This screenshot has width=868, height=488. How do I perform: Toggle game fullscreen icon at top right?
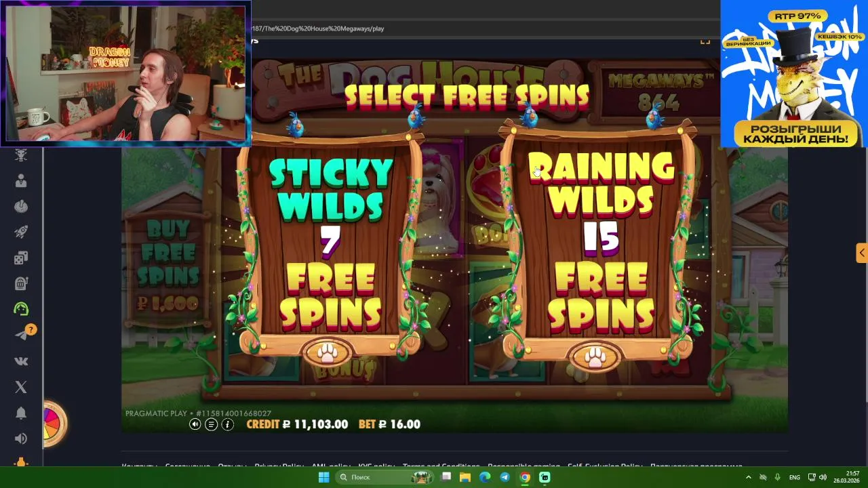[x=705, y=41]
